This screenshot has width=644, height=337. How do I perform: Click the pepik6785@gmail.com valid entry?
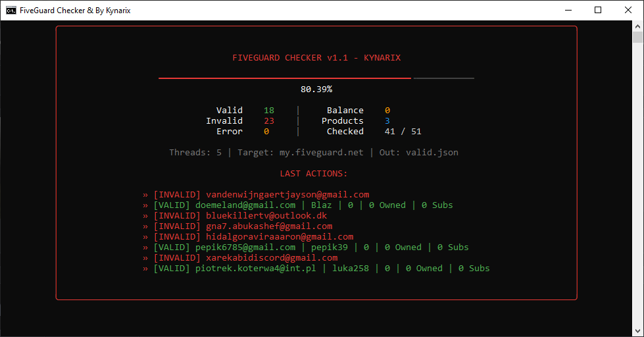306,247
